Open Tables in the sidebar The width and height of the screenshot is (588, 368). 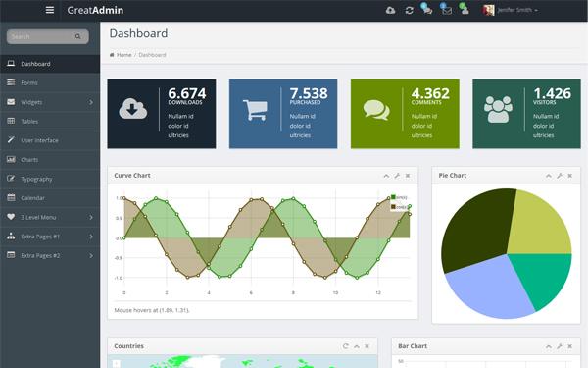50,122
